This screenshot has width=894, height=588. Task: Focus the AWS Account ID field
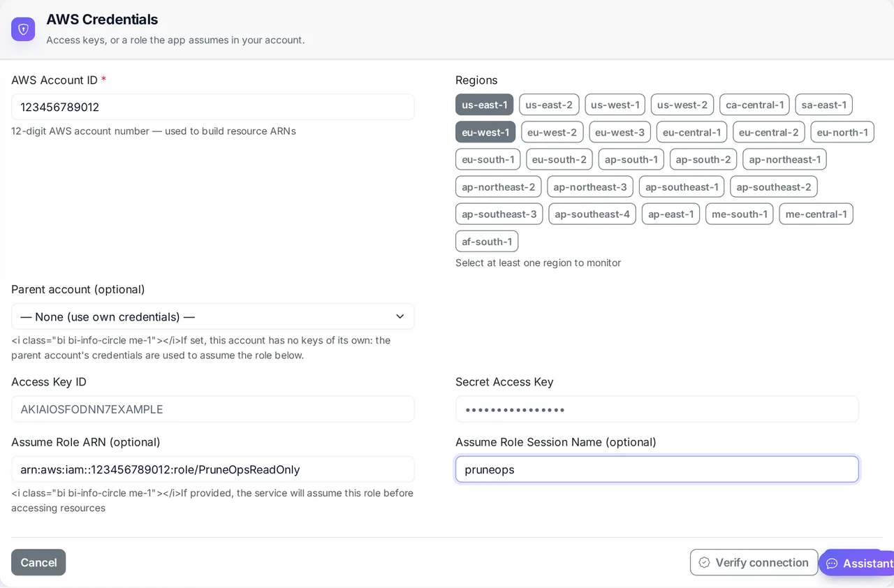pyautogui.click(x=213, y=107)
